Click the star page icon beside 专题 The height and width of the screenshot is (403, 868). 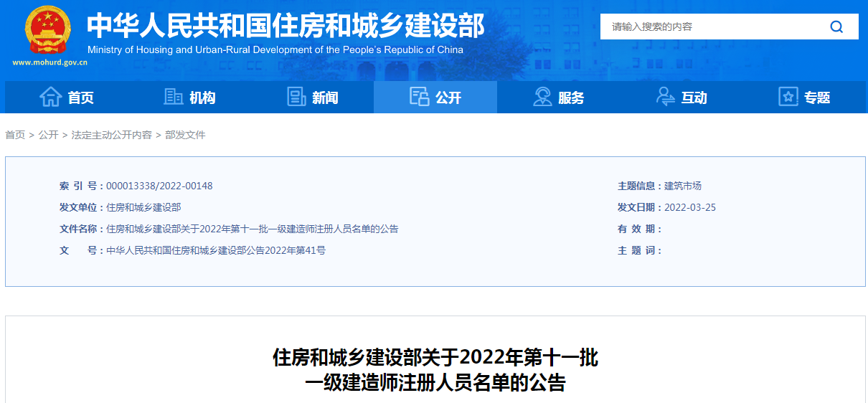788,97
